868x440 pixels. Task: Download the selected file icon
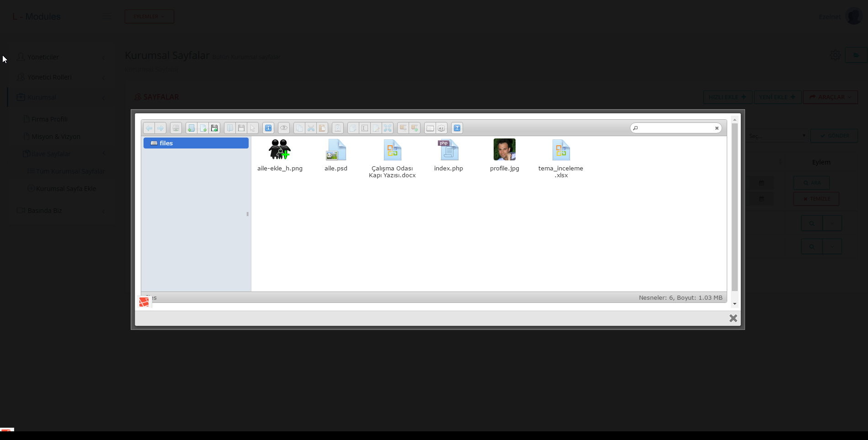coord(241,128)
